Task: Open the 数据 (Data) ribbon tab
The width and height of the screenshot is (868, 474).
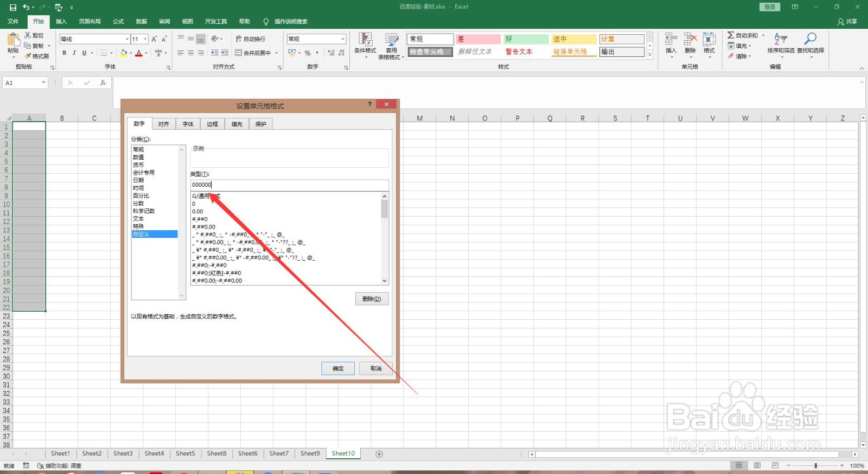Action: (142, 22)
